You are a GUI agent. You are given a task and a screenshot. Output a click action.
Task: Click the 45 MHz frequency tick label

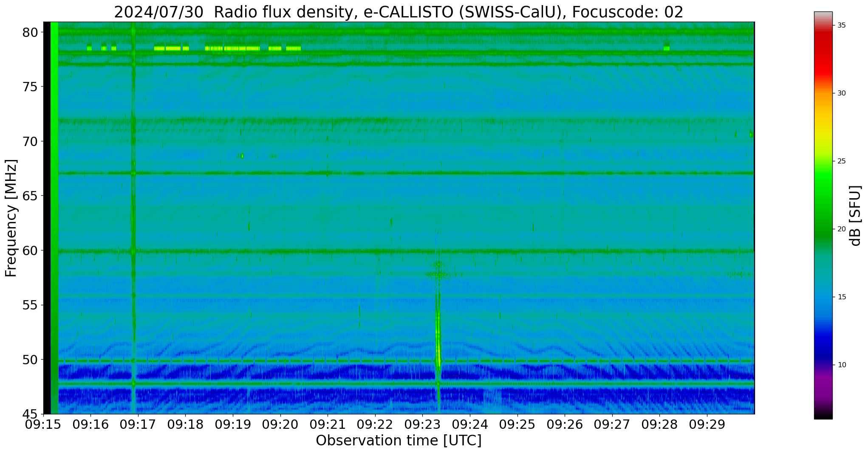30,414
